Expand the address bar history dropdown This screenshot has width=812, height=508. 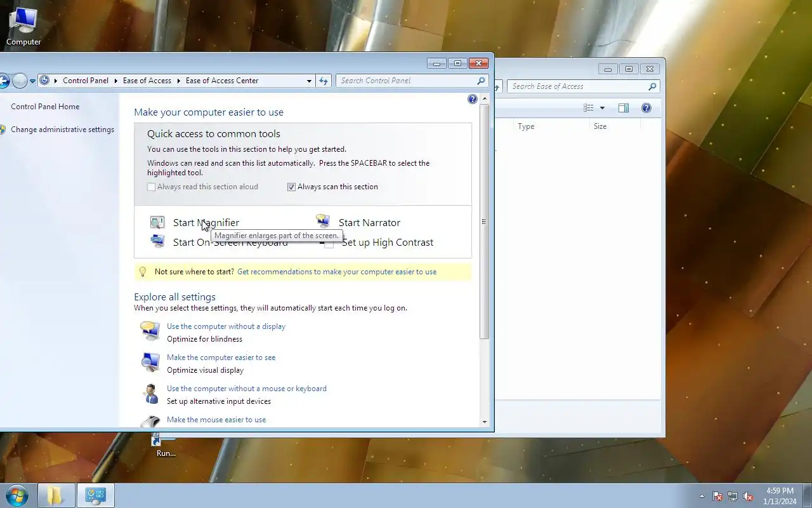point(309,81)
